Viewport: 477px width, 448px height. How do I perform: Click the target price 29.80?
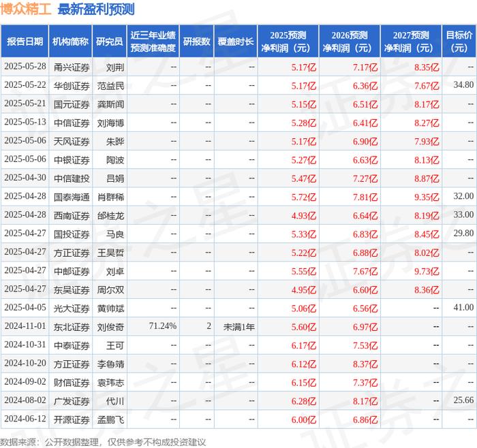tap(463, 233)
